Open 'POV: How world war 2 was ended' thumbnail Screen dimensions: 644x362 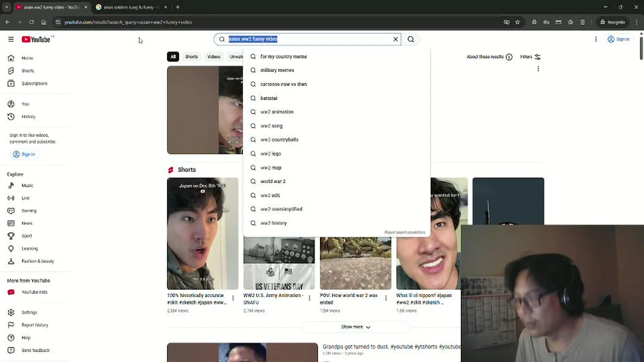point(356,263)
